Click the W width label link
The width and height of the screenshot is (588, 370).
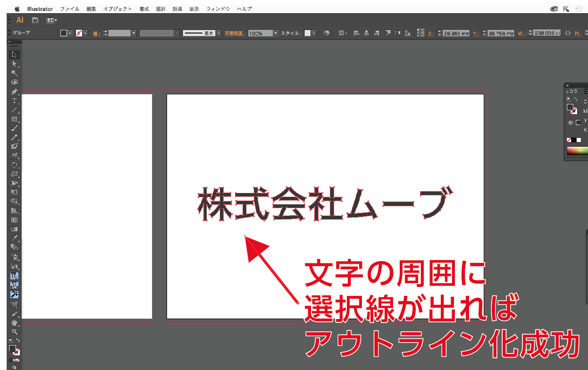(521, 34)
